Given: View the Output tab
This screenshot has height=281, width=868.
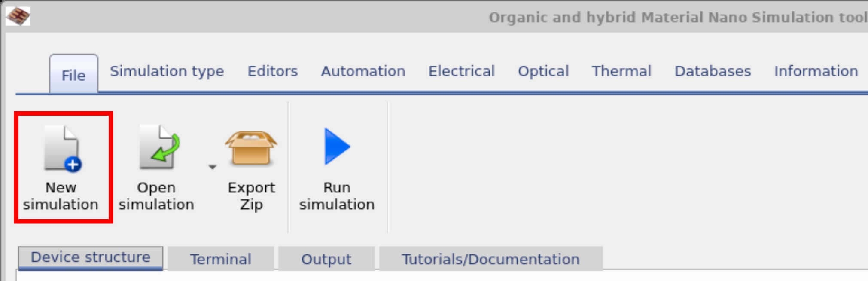Looking at the screenshot, I should click(326, 259).
